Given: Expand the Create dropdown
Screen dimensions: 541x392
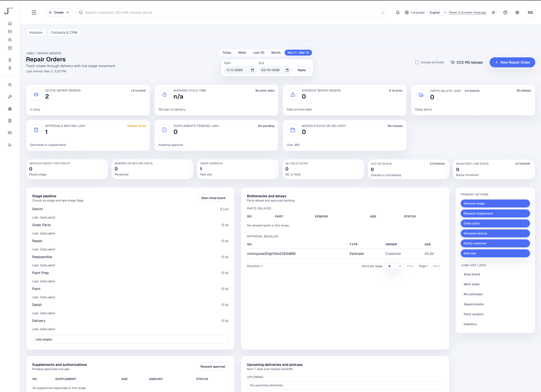Looking at the screenshot, I should (x=59, y=12).
